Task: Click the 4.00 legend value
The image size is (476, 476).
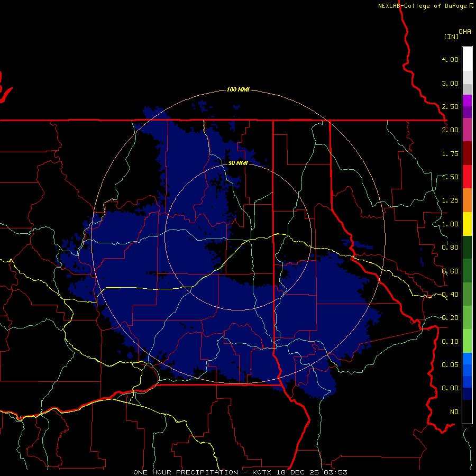Action: coord(450,59)
